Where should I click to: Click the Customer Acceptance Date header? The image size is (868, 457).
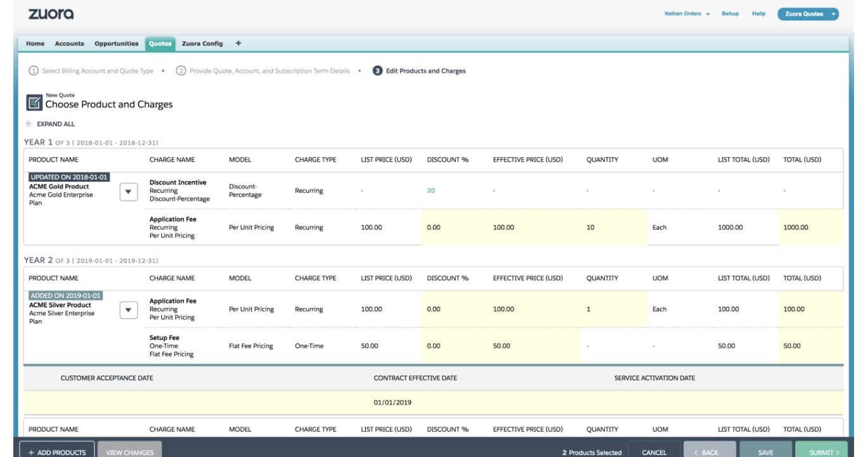pyautogui.click(x=107, y=378)
